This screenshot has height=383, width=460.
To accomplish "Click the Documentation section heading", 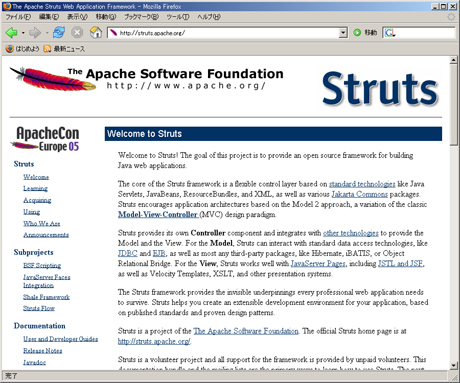I will [x=40, y=326].
